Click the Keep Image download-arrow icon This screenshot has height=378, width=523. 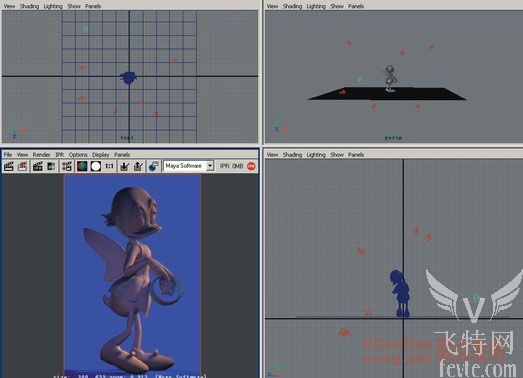(x=125, y=166)
